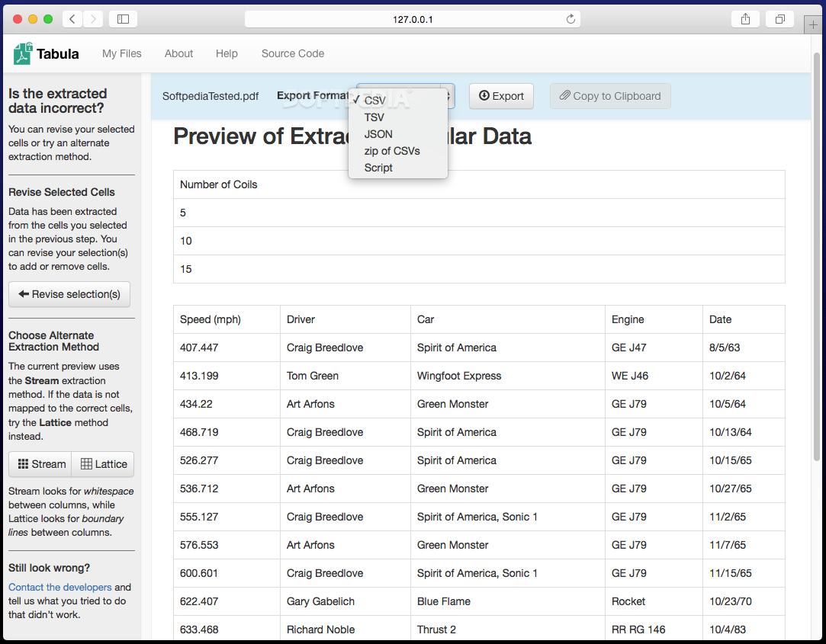
Task: Click the Engine column header
Action: coord(654,319)
